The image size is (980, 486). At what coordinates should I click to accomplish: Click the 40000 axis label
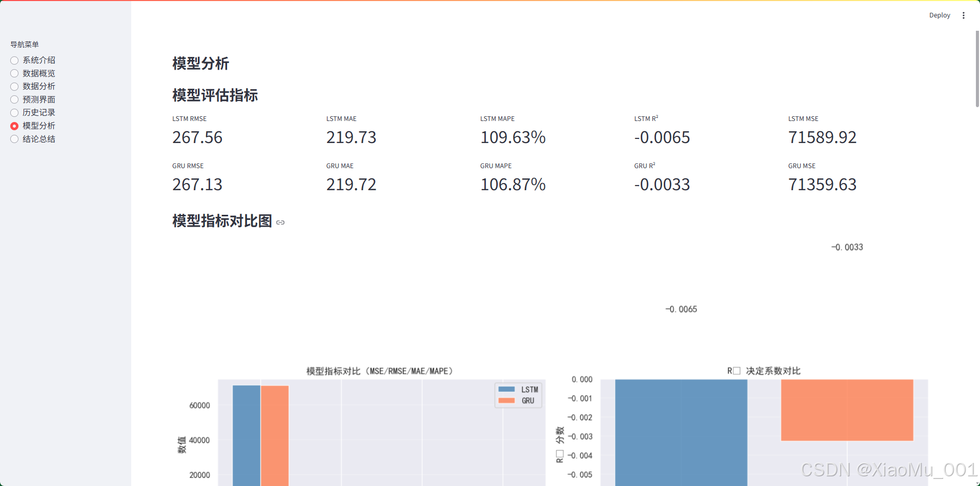[x=199, y=440]
